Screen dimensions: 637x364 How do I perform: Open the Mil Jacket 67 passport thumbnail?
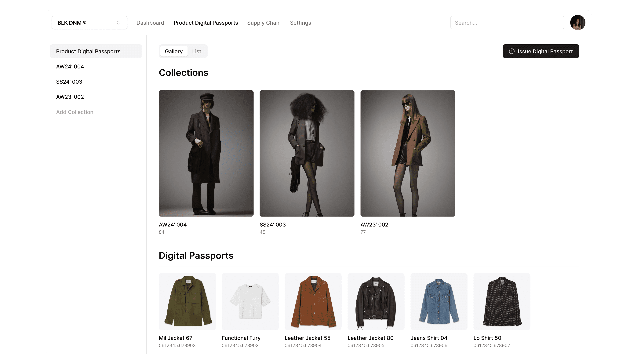187,301
